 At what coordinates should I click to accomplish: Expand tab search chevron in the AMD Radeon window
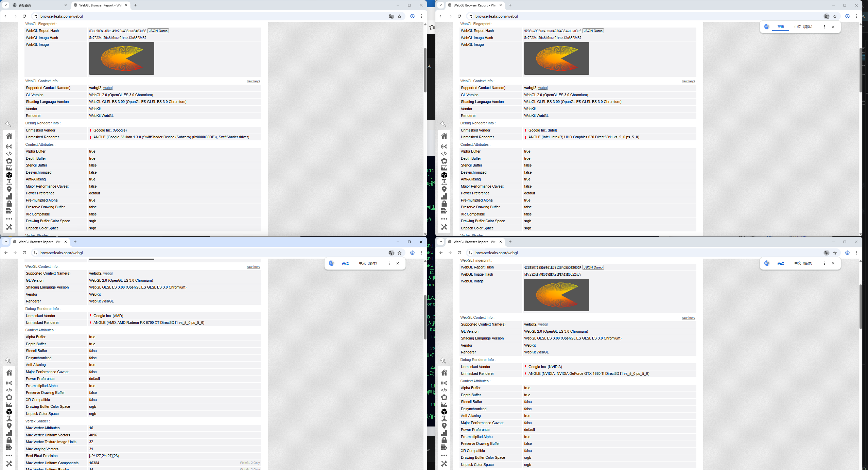pos(6,242)
